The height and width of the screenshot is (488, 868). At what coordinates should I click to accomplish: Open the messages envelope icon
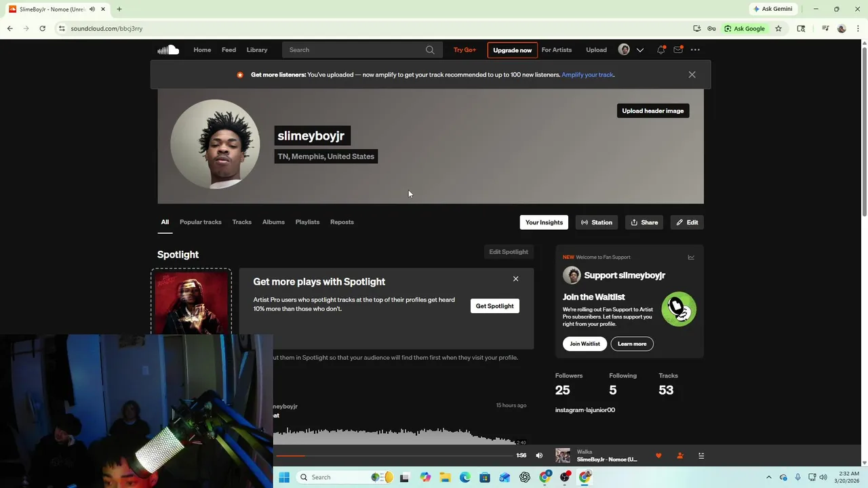(677, 49)
